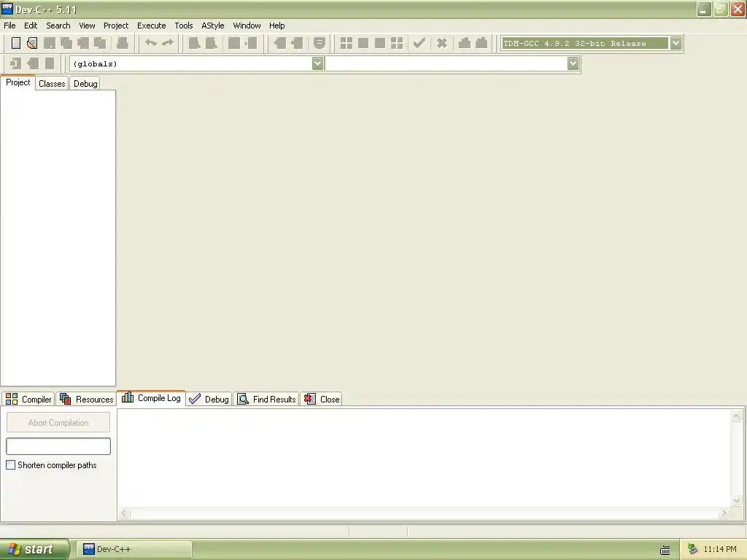Click the Abort Compilation button

(x=58, y=422)
